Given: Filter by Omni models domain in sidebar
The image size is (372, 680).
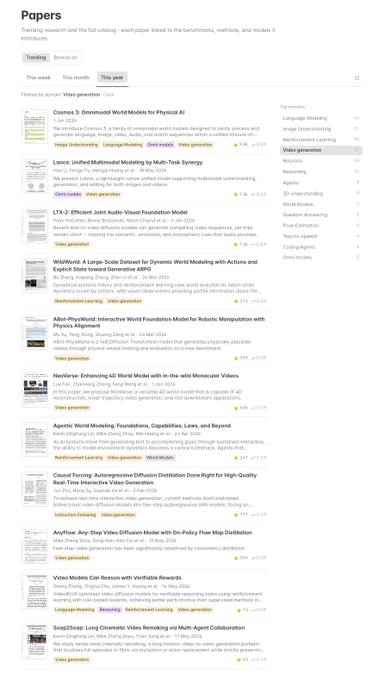Looking at the screenshot, I should click(321, 257).
